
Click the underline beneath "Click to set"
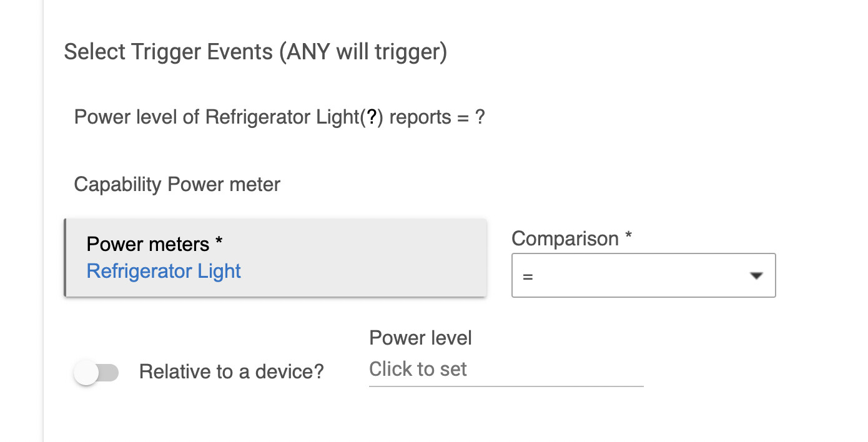coord(506,386)
